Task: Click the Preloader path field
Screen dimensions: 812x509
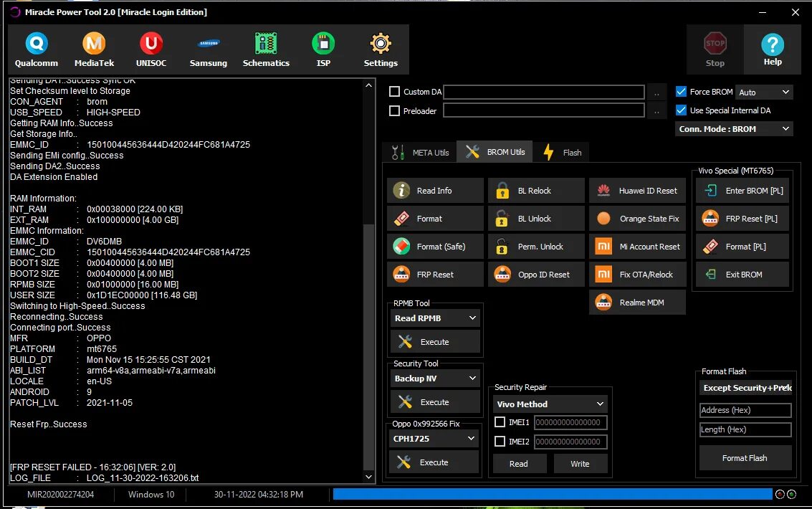Action: (544, 110)
